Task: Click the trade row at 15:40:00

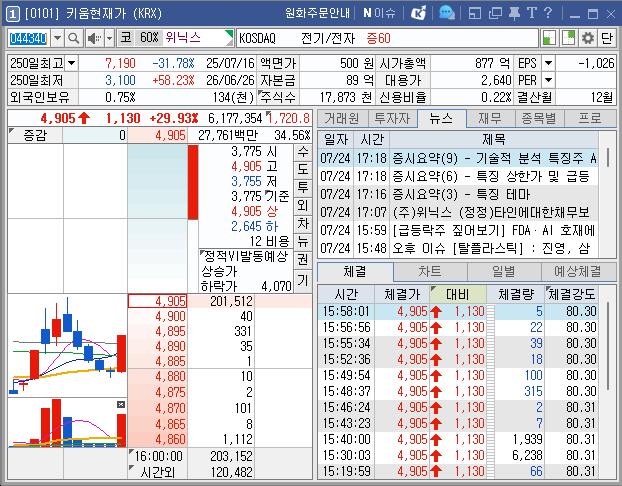Action: [x=458, y=440]
